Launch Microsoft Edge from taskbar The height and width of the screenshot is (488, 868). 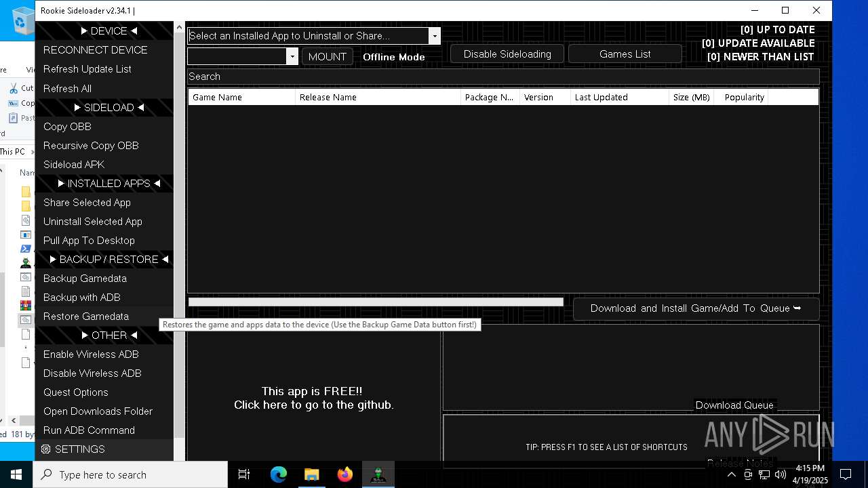click(279, 474)
